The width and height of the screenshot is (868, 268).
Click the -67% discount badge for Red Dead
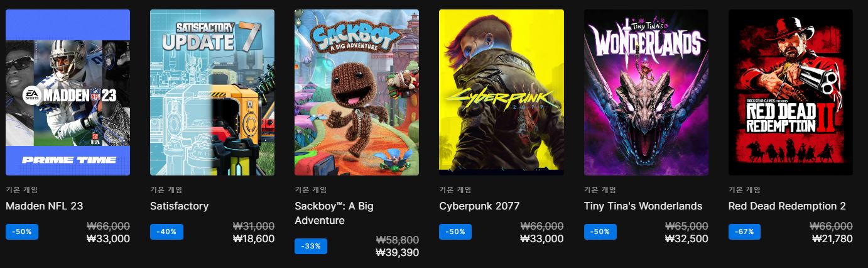pyautogui.click(x=745, y=232)
